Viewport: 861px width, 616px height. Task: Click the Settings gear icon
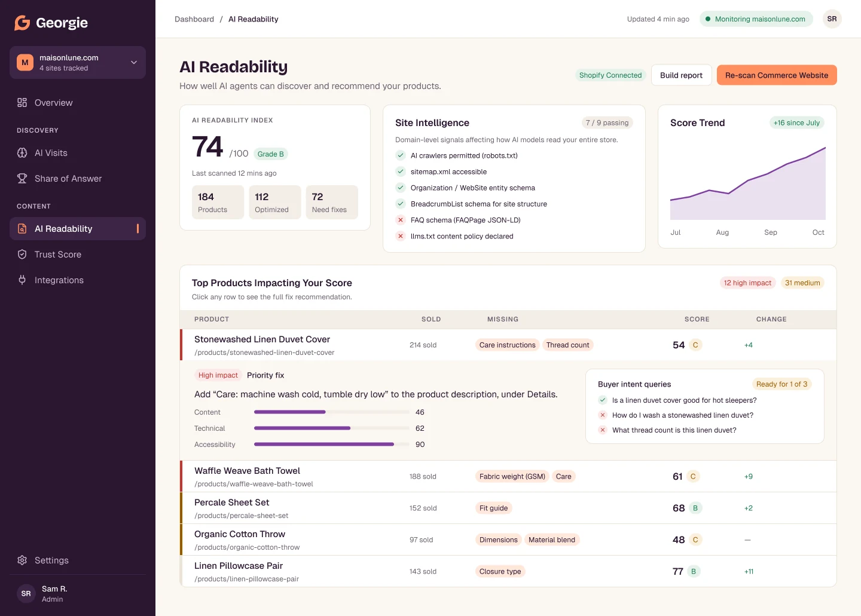pos(22,560)
